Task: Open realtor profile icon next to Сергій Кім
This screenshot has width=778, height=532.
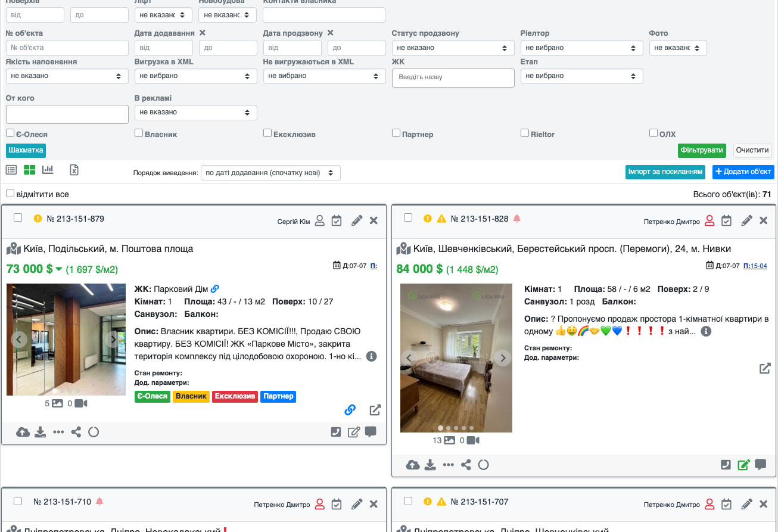Action: (x=320, y=221)
